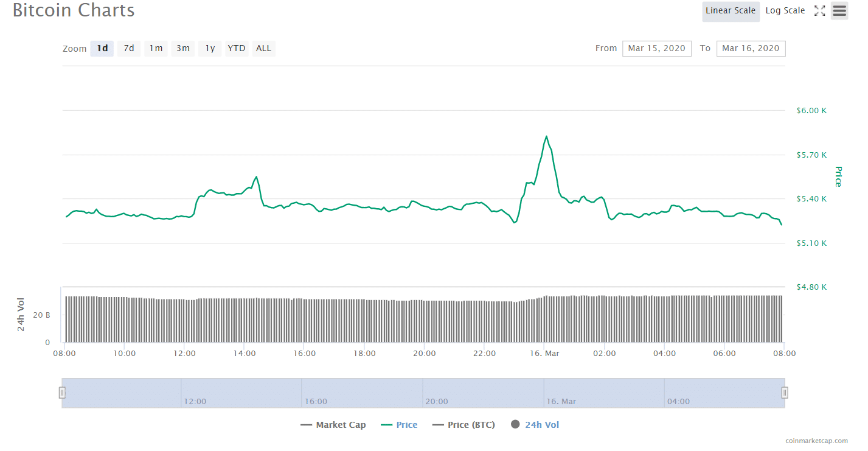Open the chart hamburger menu
Viewport: 868px width, 451px height.
click(839, 11)
